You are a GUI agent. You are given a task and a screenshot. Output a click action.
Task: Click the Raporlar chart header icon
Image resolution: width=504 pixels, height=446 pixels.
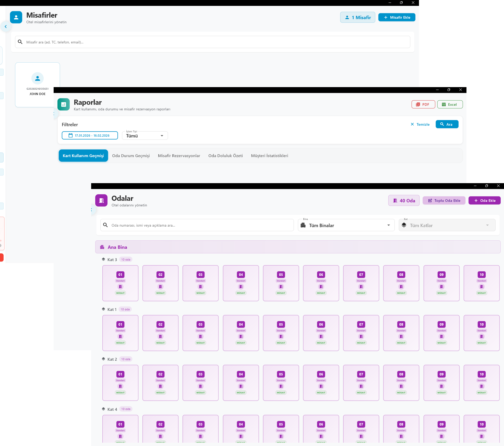(x=64, y=104)
